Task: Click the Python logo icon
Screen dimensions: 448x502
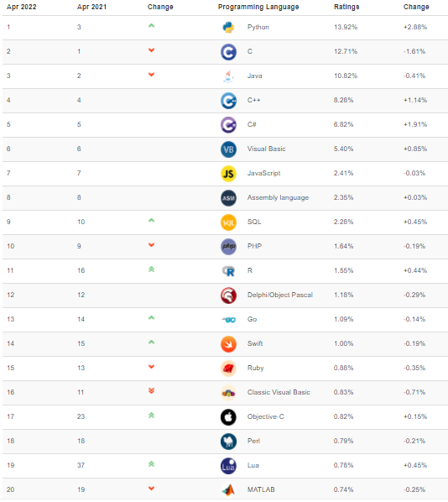Action: (x=228, y=28)
